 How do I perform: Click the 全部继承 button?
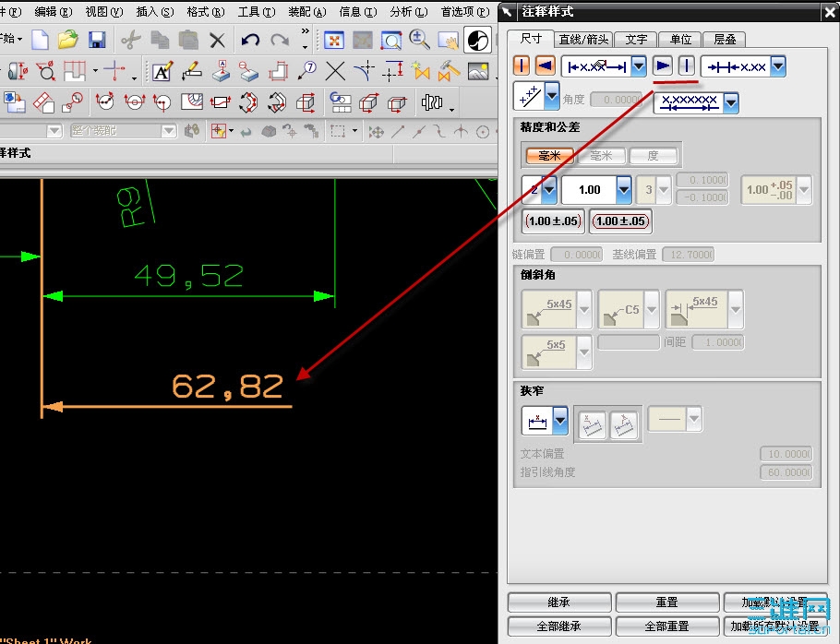tap(559, 626)
